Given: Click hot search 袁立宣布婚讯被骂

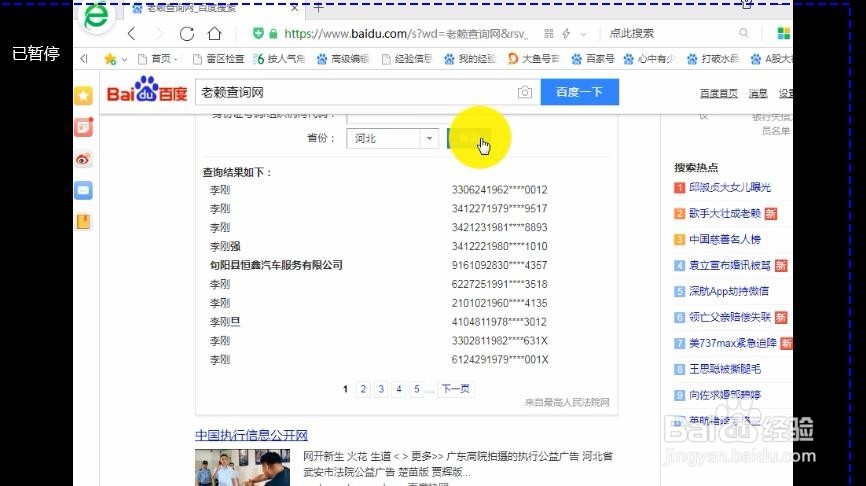Looking at the screenshot, I should (730, 265).
